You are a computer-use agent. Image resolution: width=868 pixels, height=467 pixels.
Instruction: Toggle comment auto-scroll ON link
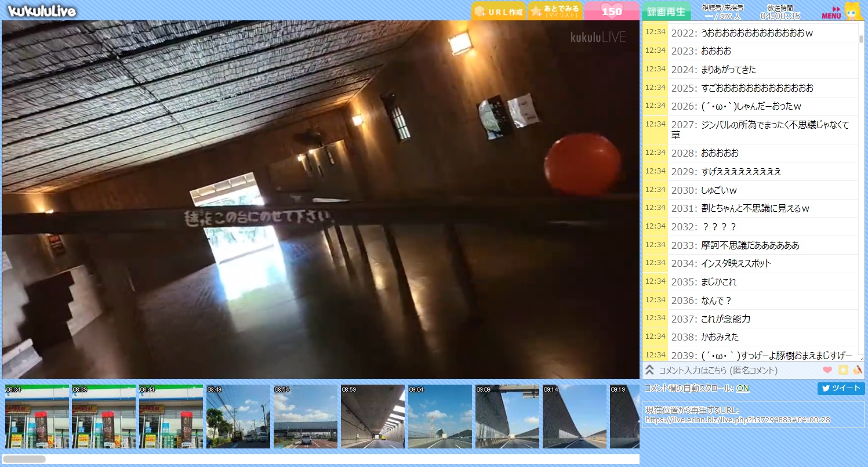742,389
